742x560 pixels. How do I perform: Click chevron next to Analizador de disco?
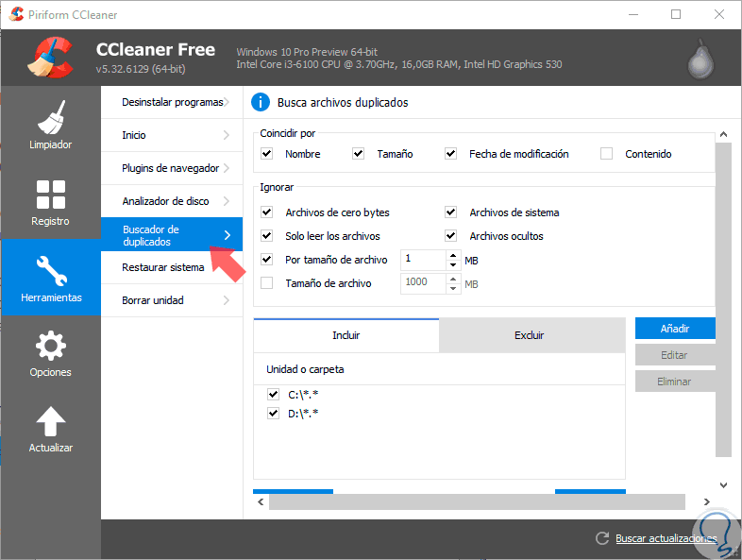227,201
